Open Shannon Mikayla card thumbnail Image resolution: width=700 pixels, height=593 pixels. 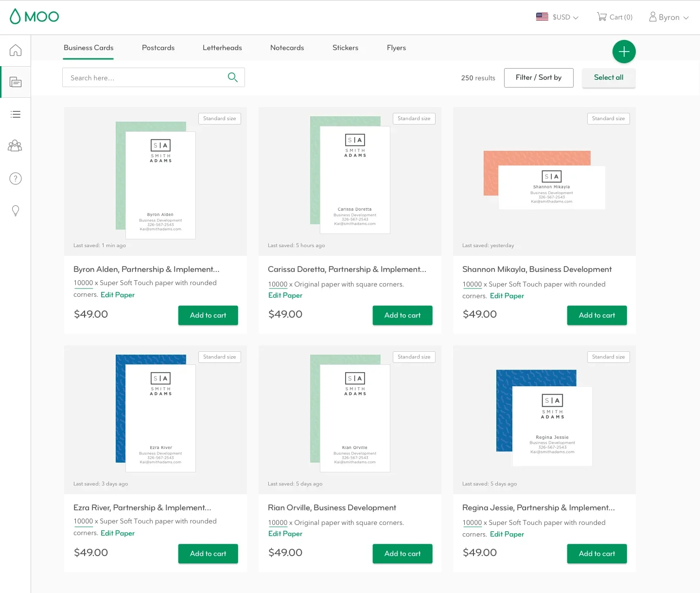pyautogui.click(x=544, y=180)
